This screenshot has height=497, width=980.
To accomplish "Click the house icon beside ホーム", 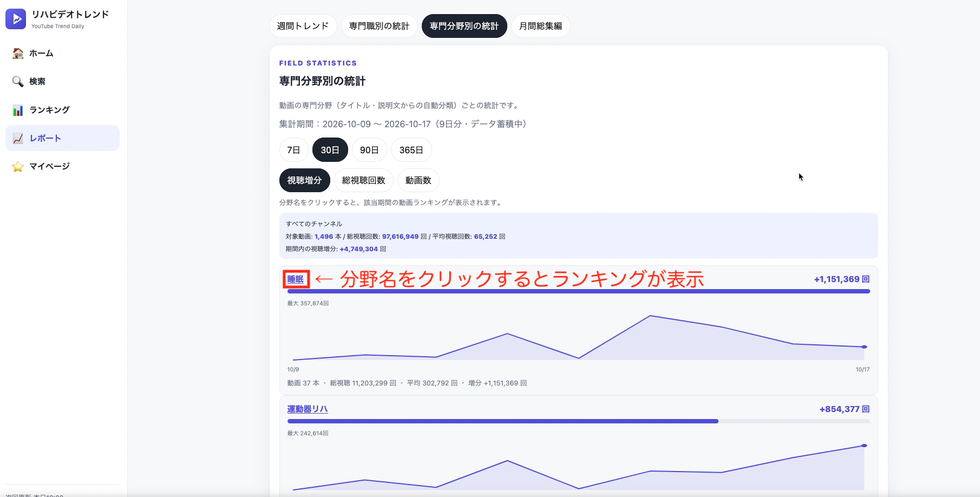I will 18,53.
